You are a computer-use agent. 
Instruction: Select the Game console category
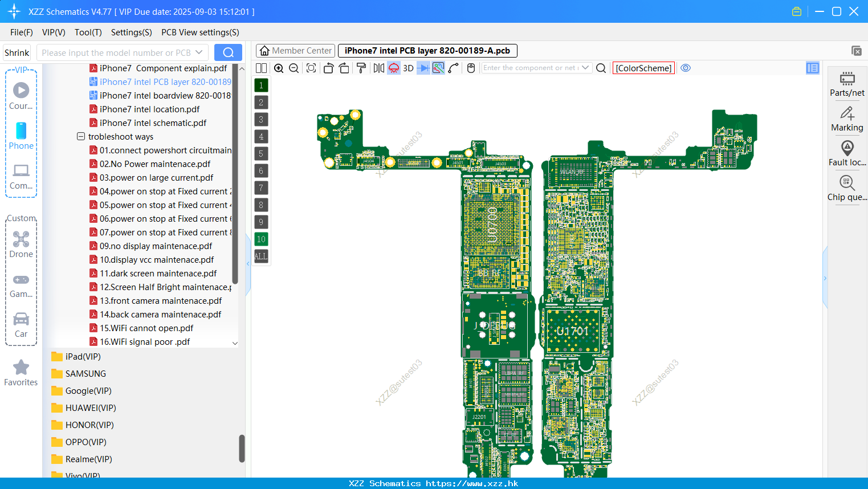21,285
